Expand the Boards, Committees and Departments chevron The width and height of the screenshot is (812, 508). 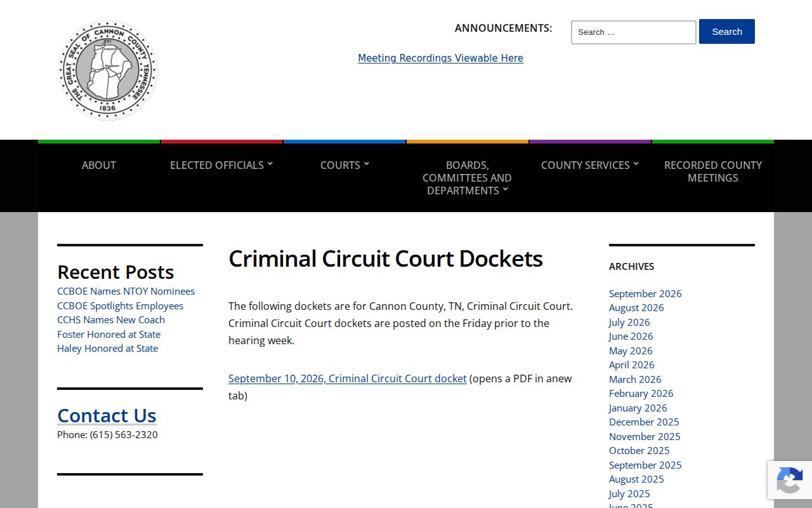tap(506, 189)
